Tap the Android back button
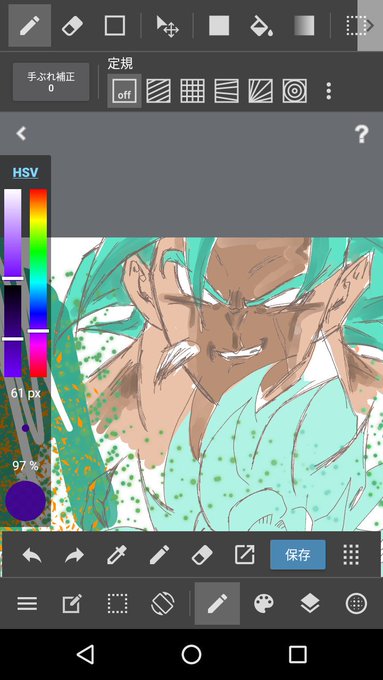The width and height of the screenshot is (383, 680). pos(85,654)
